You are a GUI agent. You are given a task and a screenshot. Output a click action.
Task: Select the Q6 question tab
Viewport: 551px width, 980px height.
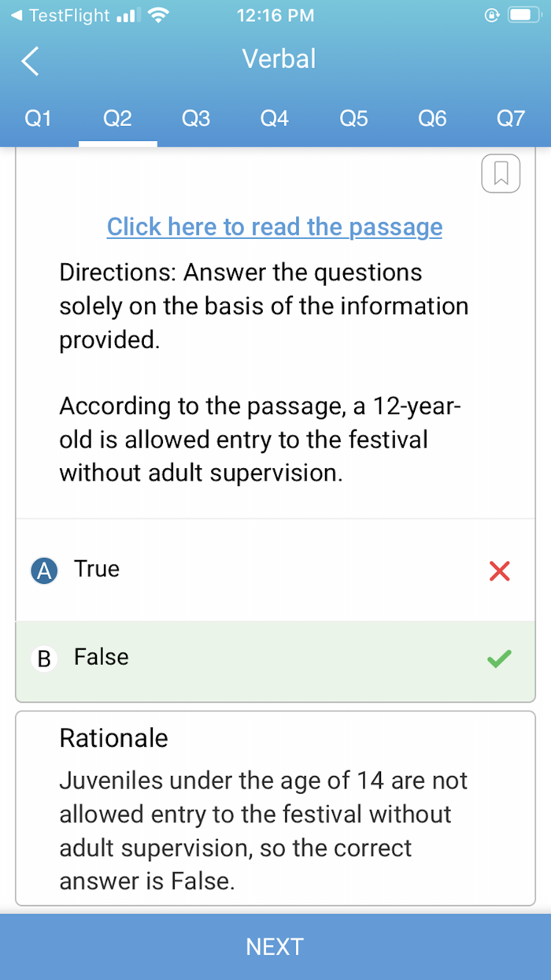[x=432, y=119]
